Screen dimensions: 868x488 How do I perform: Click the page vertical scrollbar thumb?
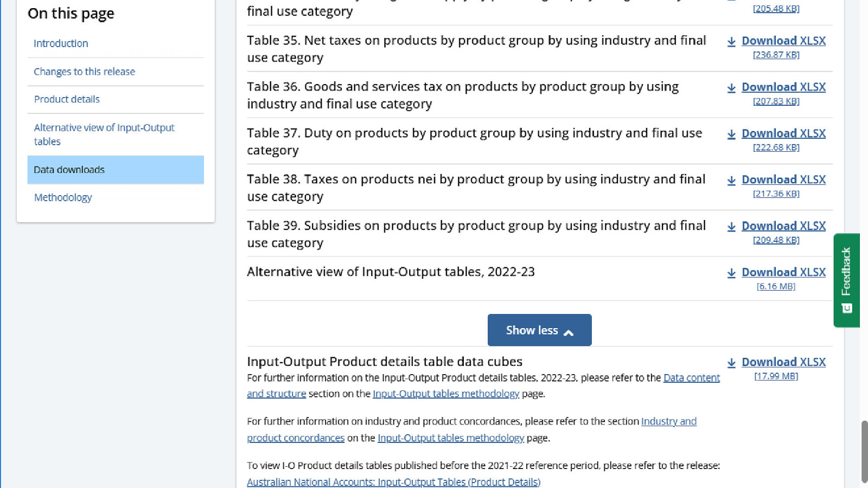click(864, 451)
